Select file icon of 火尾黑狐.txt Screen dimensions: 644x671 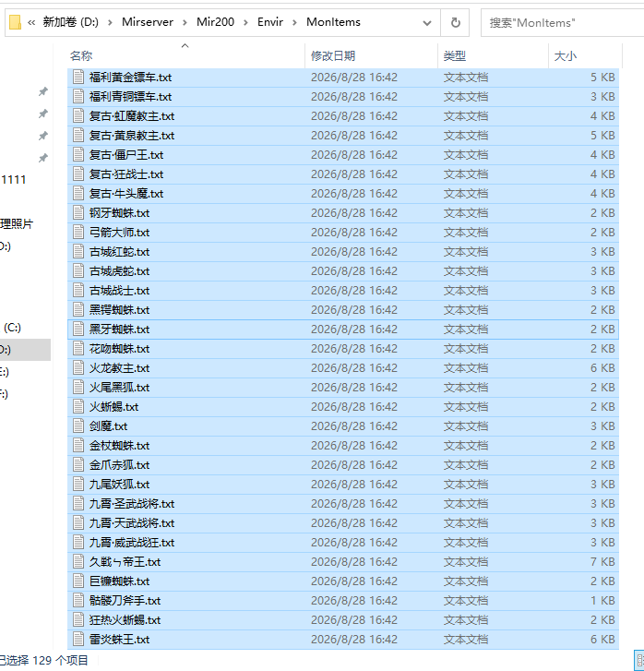point(78,388)
